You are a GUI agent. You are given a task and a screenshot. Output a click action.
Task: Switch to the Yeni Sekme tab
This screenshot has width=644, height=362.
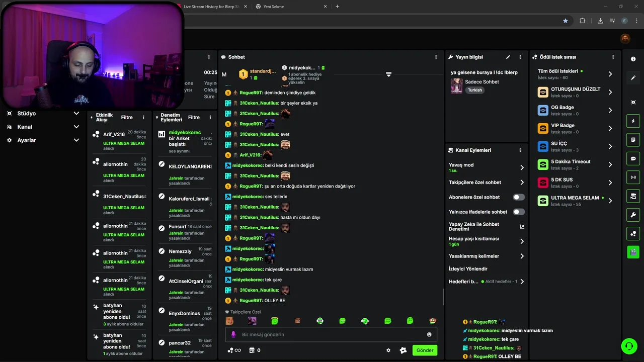point(291,7)
